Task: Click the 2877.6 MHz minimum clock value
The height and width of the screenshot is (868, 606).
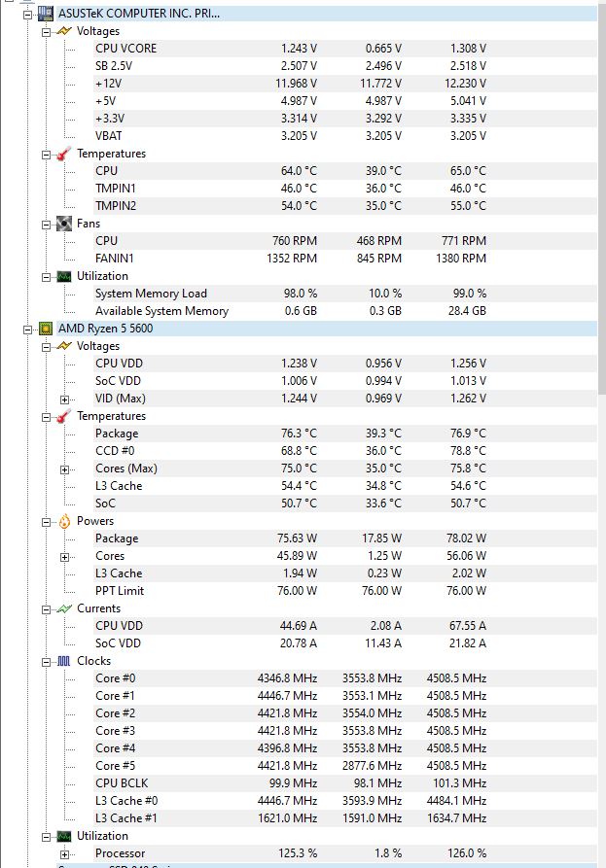Action: tap(373, 766)
